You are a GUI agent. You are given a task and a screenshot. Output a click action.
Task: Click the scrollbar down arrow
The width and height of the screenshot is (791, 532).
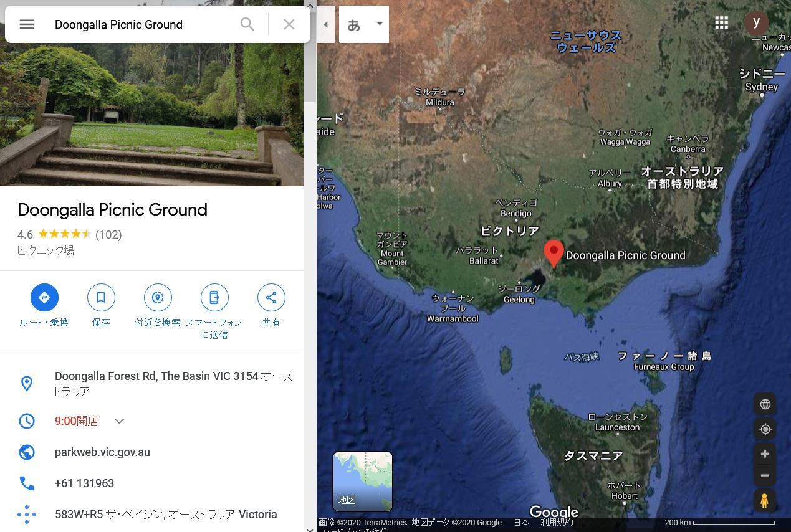point(310,528)
